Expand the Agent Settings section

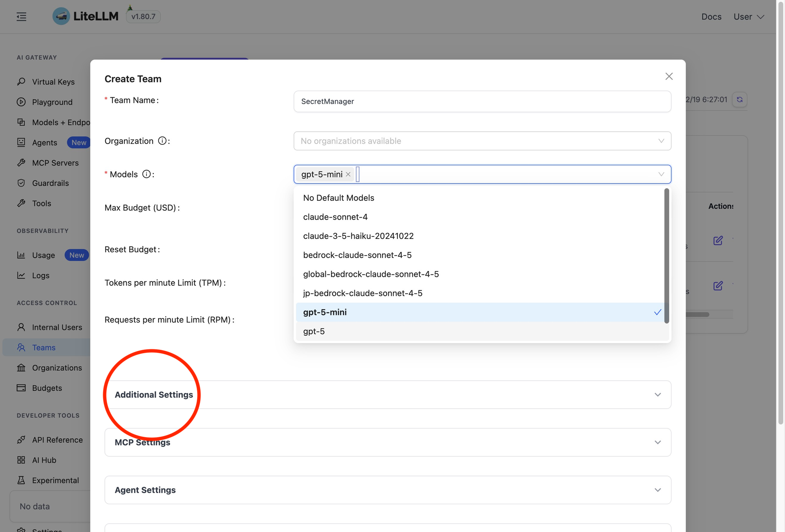[388, 490]
